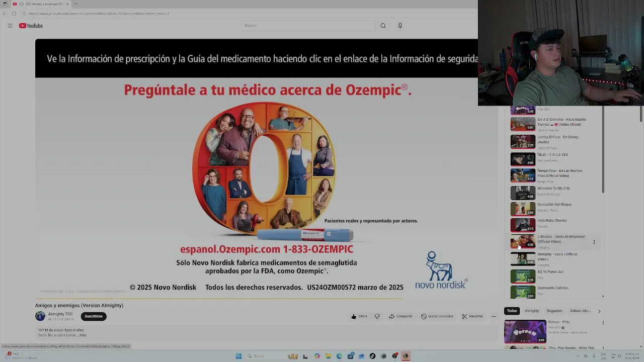Click the browser back arrow
This screenshot has width=644, height=362.
click(5, 14)
